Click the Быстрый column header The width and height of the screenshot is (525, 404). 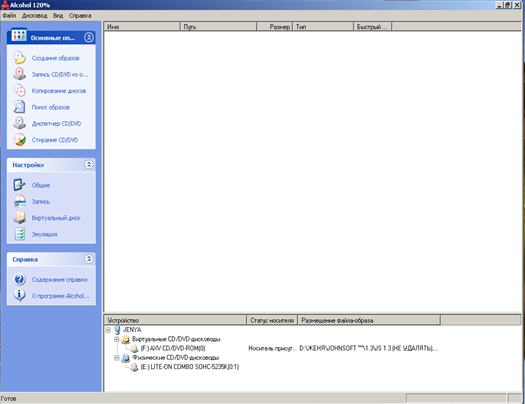tap(372, 27)
